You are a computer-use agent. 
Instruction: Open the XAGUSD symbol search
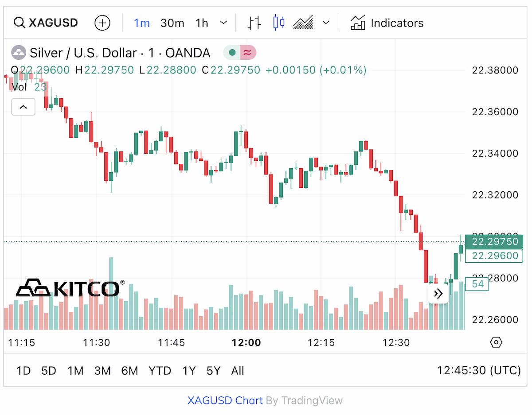(x=46, y=23)
